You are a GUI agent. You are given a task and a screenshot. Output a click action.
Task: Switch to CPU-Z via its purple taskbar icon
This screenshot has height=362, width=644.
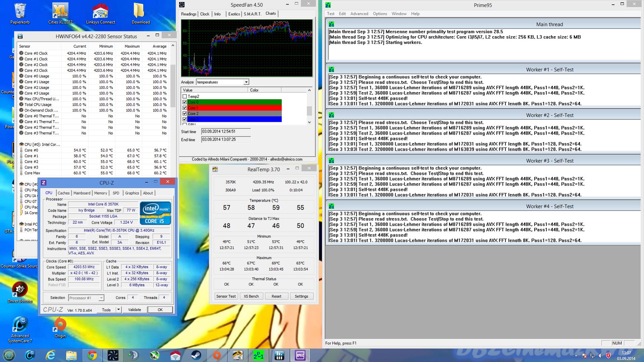300,355
